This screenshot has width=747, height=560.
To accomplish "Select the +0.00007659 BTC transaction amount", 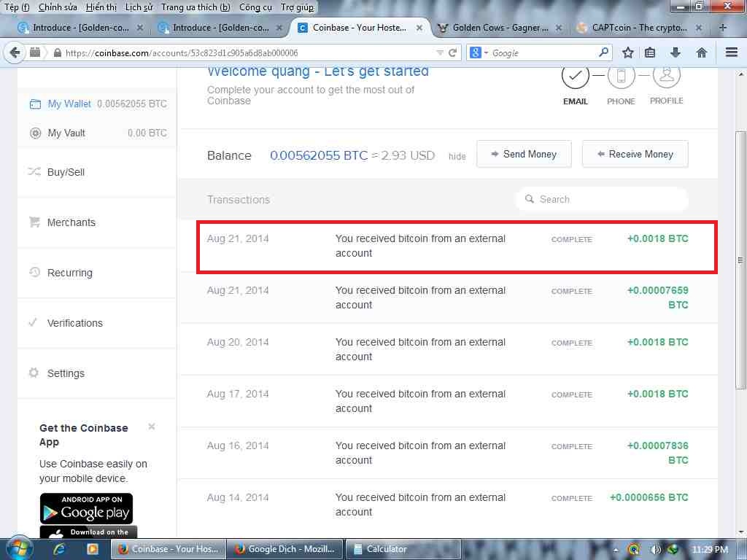I will [658, 297].
